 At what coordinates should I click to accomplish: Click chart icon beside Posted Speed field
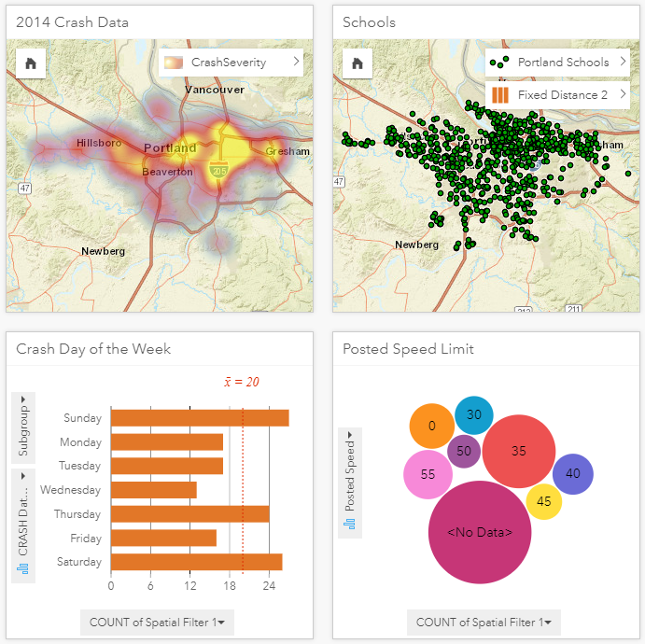(350, 524)
